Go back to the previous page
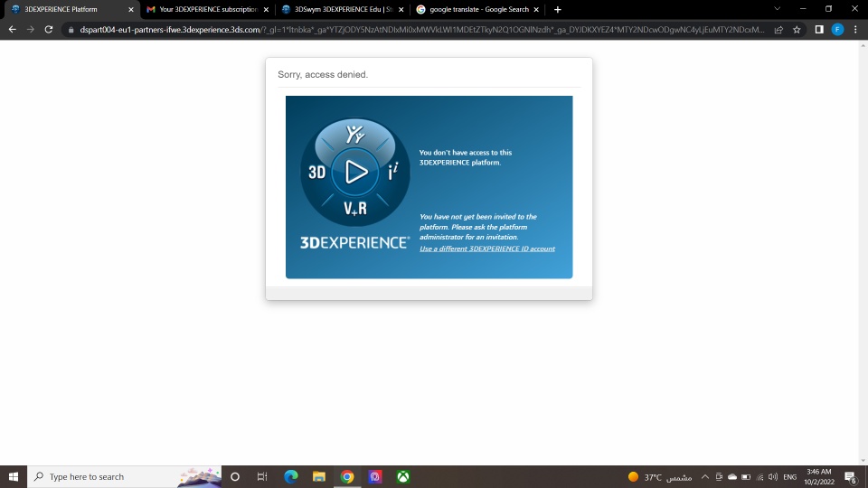This screenshot has height=488, width=868. [x=12, y=29]
